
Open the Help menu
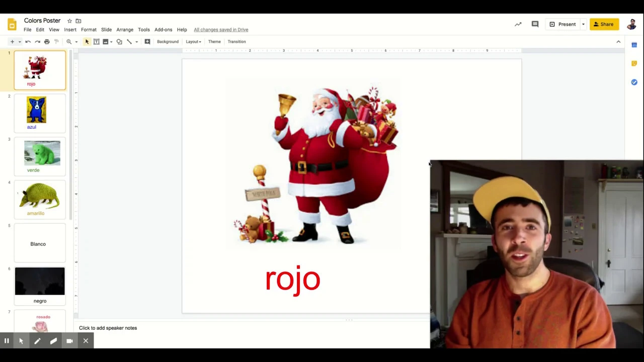pos(182,30)
